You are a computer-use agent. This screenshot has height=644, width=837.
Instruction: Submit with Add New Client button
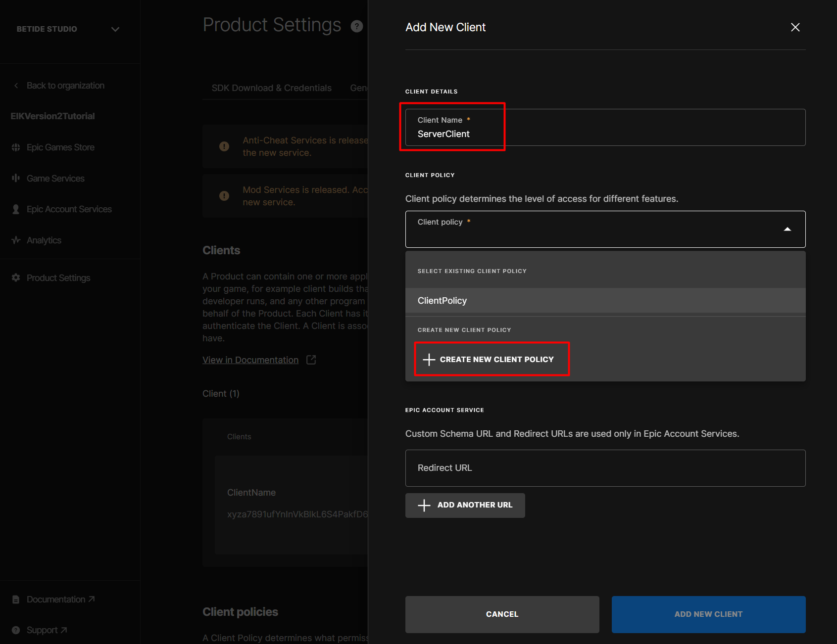click(x=708, y=614)
